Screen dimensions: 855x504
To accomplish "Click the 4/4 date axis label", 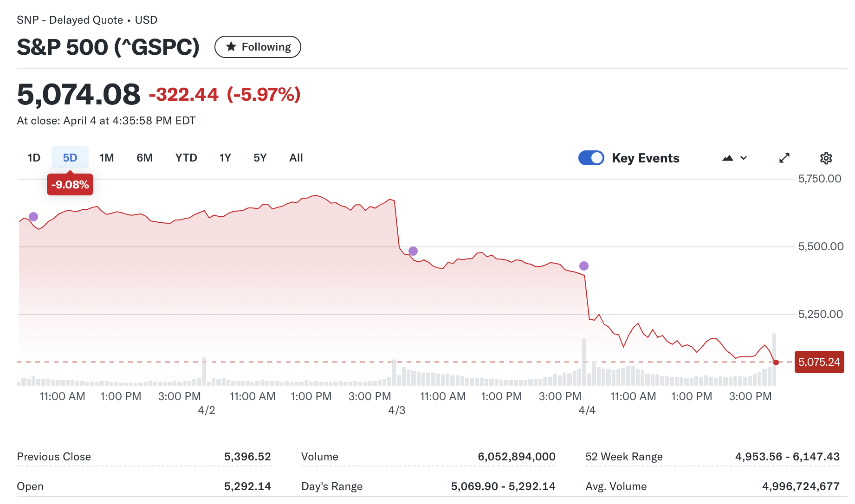I will [587, 410].
